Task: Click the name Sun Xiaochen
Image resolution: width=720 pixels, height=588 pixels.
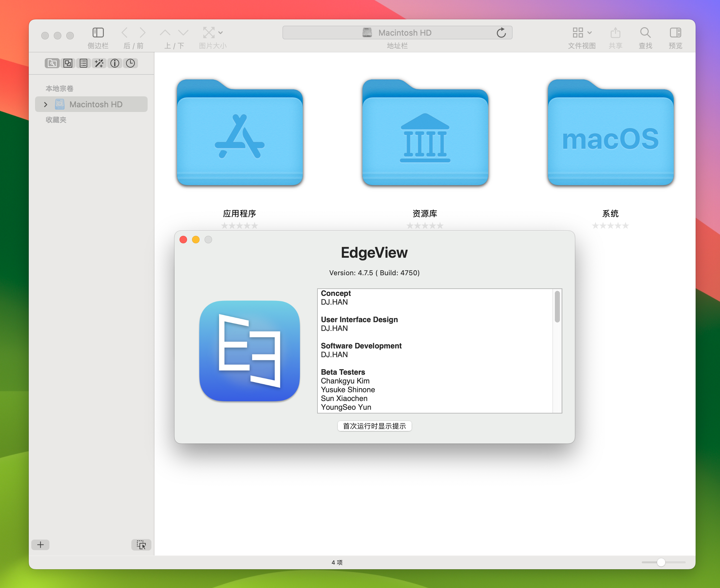Action: [344, 399]
